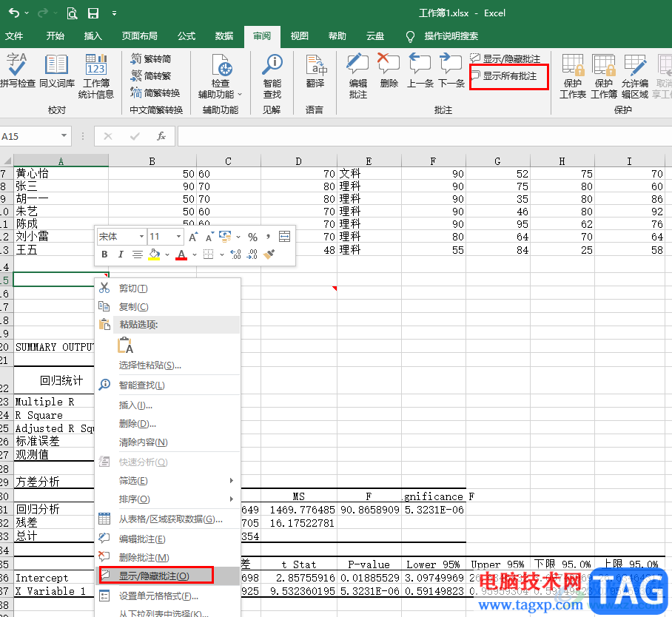Select Cut (剪切) from the context menu
This screenshot has height=617, width=672.
167,289
